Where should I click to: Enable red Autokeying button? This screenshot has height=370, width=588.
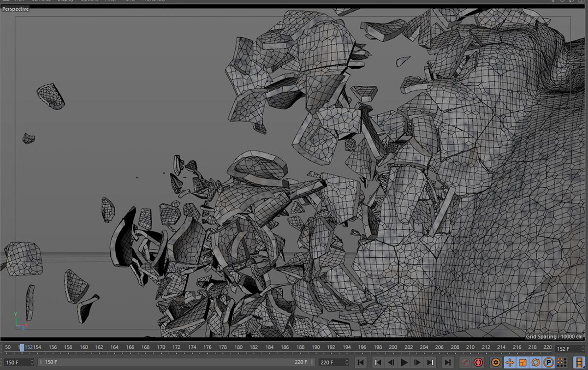click(x=478, y=363)
